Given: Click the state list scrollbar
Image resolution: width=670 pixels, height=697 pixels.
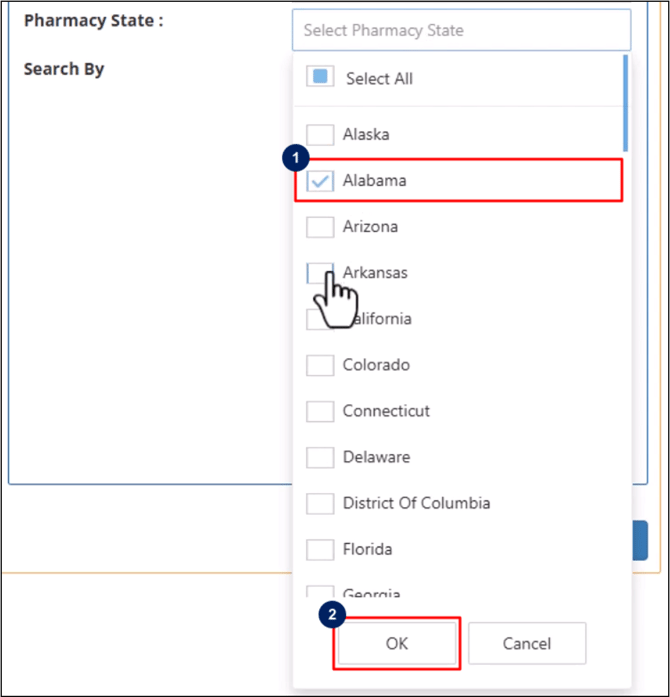Looking at the screenshot, I should point(626,102).
